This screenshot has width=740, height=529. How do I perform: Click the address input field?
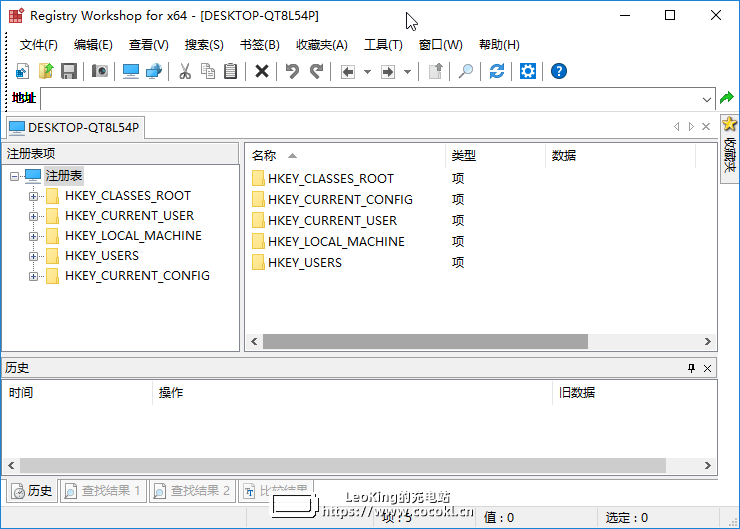click(x=371, y=100)
